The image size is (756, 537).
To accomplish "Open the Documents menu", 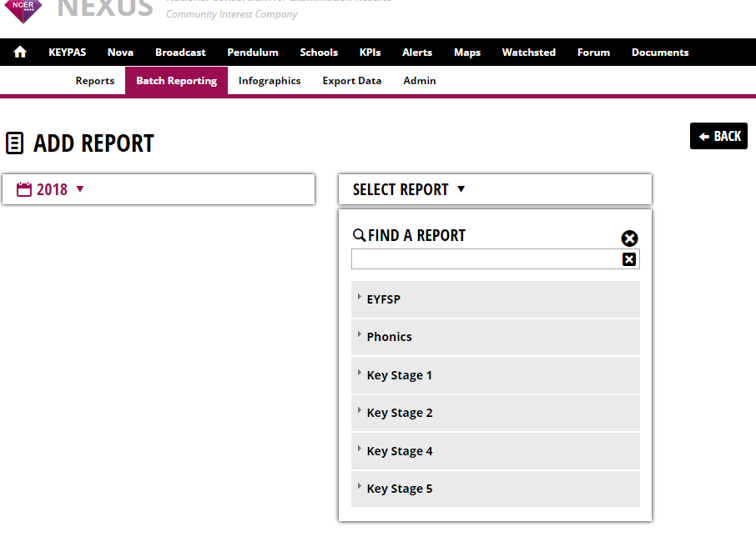I will point(660,52).
